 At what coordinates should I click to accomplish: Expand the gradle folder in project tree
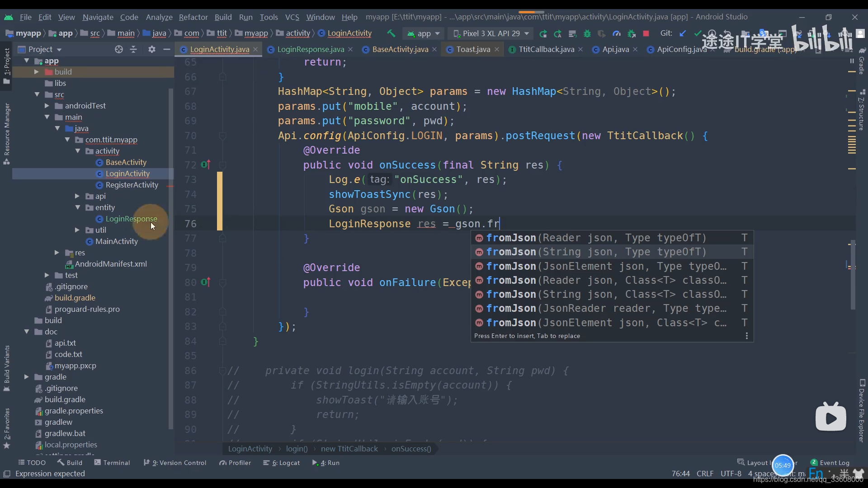click(26, 377)
